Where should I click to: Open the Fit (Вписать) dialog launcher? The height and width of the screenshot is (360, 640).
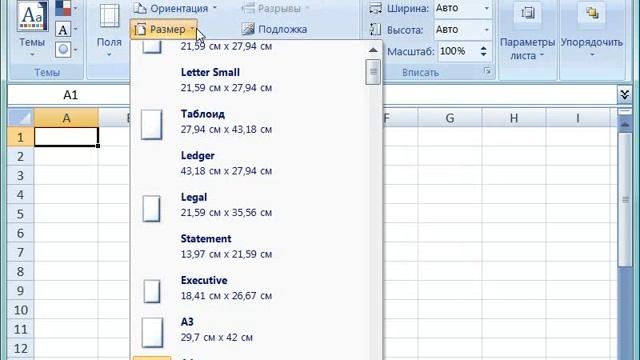[487, 71]
